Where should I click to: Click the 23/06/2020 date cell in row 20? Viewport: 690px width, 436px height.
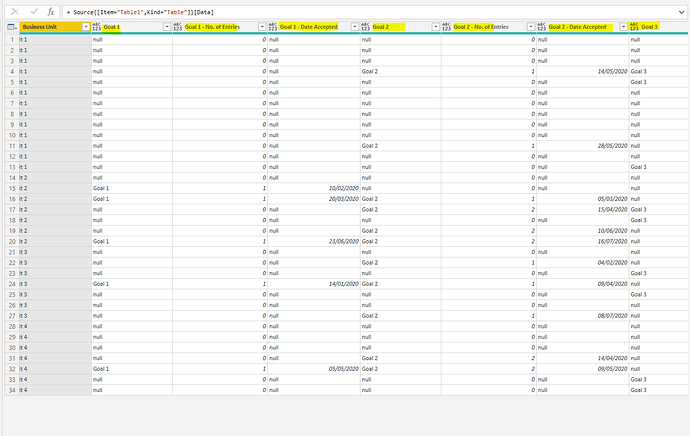point(314,242)
